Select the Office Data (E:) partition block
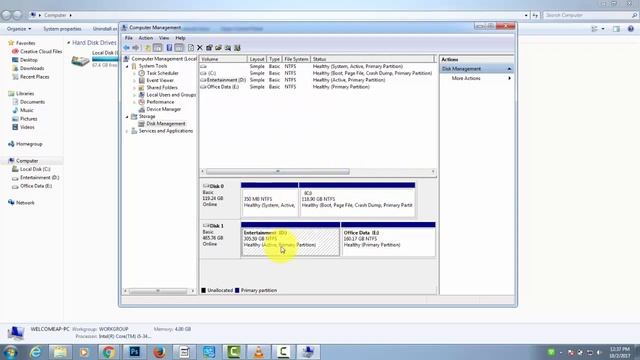 388,239
